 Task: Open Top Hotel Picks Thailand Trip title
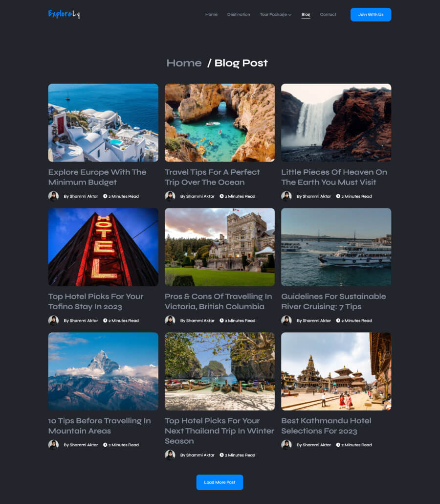click(220, 431)
